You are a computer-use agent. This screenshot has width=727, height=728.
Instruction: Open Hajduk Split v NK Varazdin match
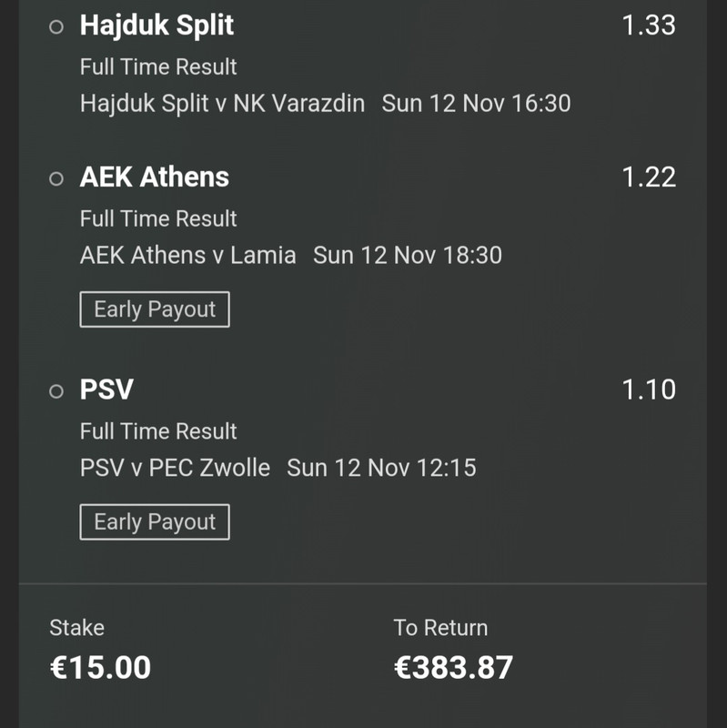[x=222, y=103]
